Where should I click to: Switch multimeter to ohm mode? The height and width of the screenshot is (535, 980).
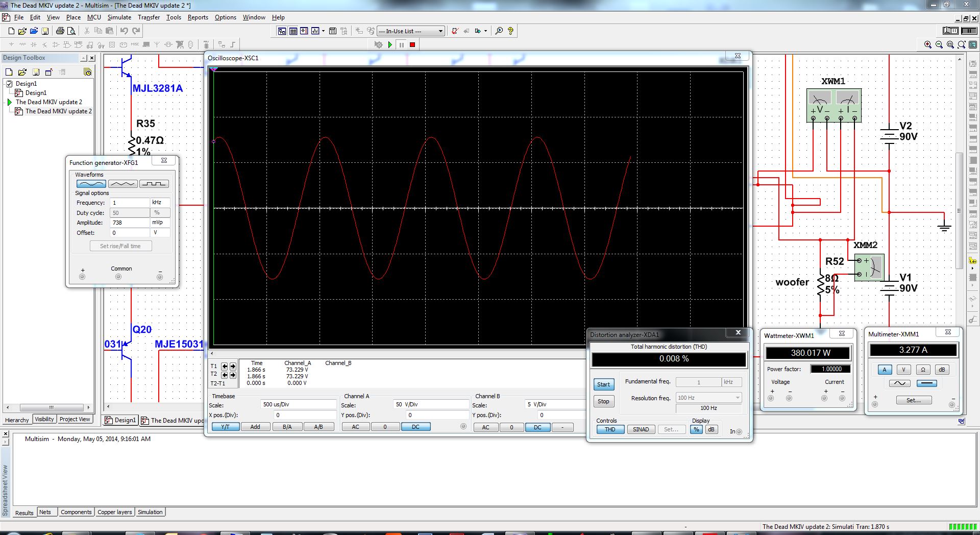923,370
